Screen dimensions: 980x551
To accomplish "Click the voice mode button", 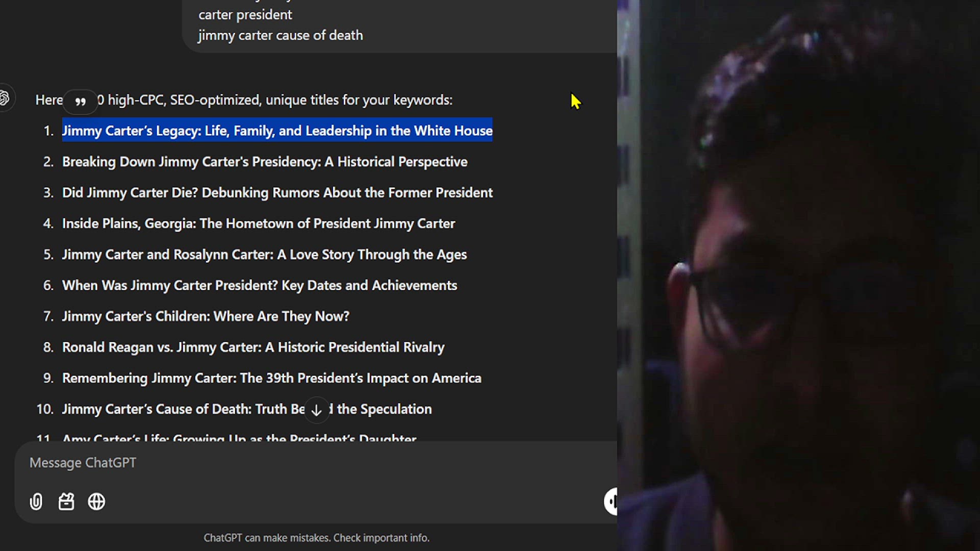I will [611, 502].
